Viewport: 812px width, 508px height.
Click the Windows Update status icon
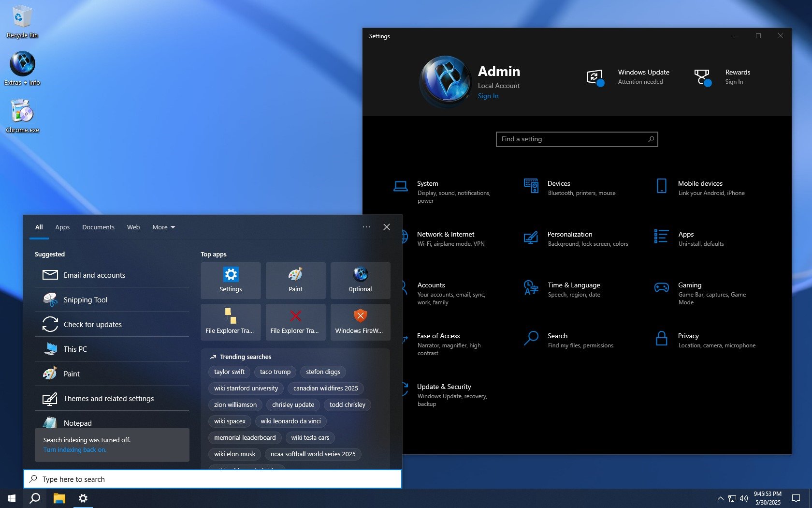coord(595,77)
